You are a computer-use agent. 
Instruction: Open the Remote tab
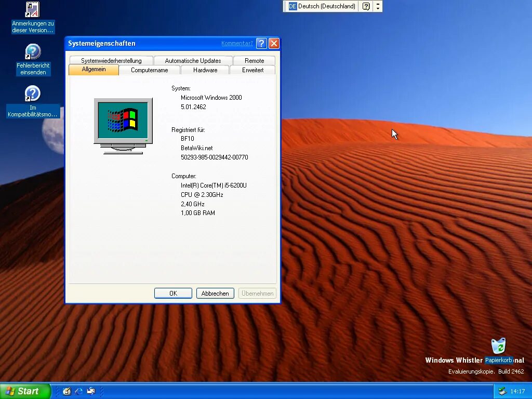[254, 60]
